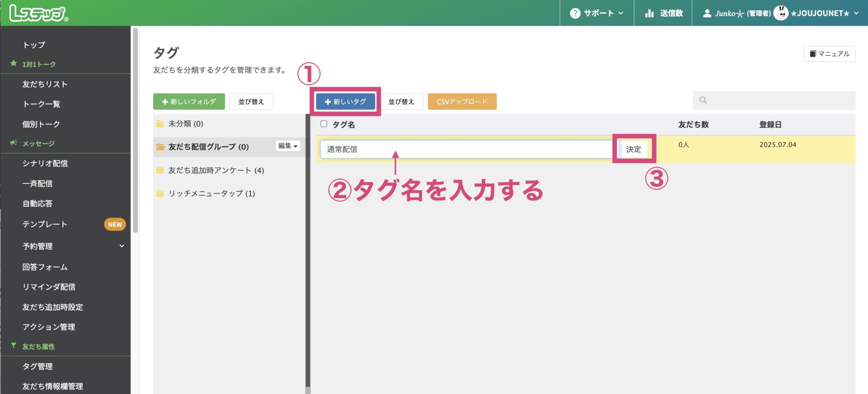This screenshot has height=394, width=868.
Task: Open リマインダ配信 in the sidebar
Action: point(49,287)
